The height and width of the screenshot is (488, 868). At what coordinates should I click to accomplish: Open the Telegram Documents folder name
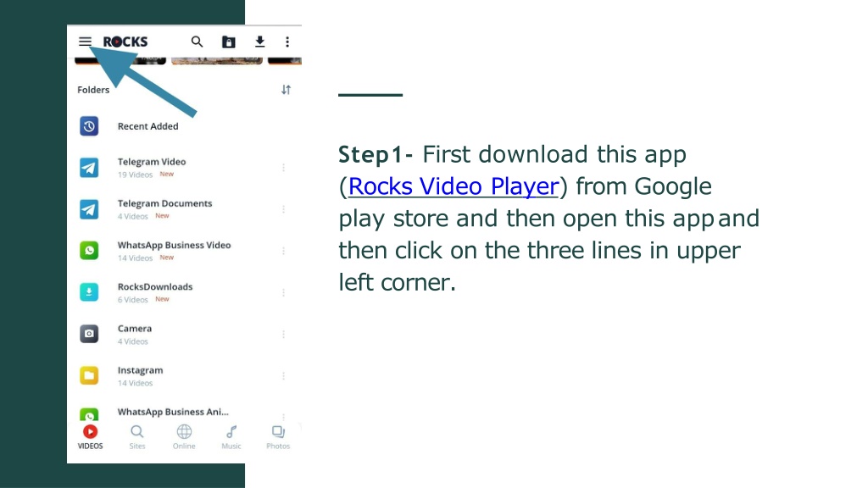(165, 203)
